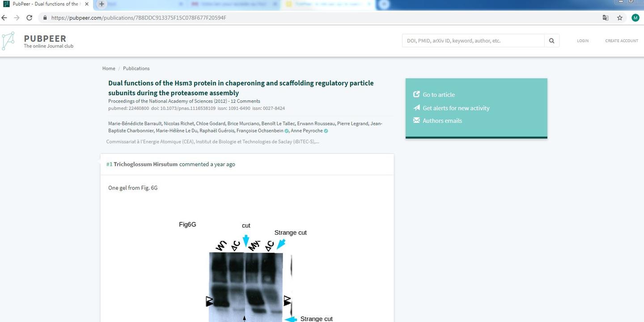This screenshot has height=322, width=644.
Task: Open the browser profile avatar M
Action: pyautogui.click(x=636, y=18)
